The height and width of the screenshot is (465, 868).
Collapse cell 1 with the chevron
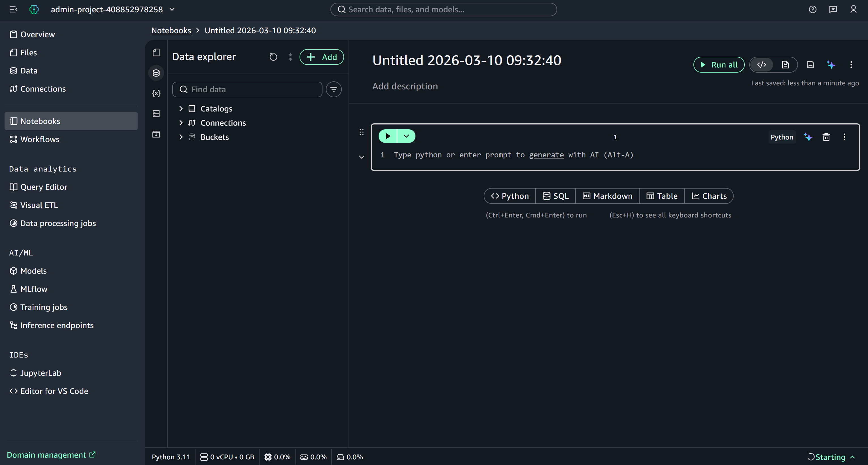(362, 157)
